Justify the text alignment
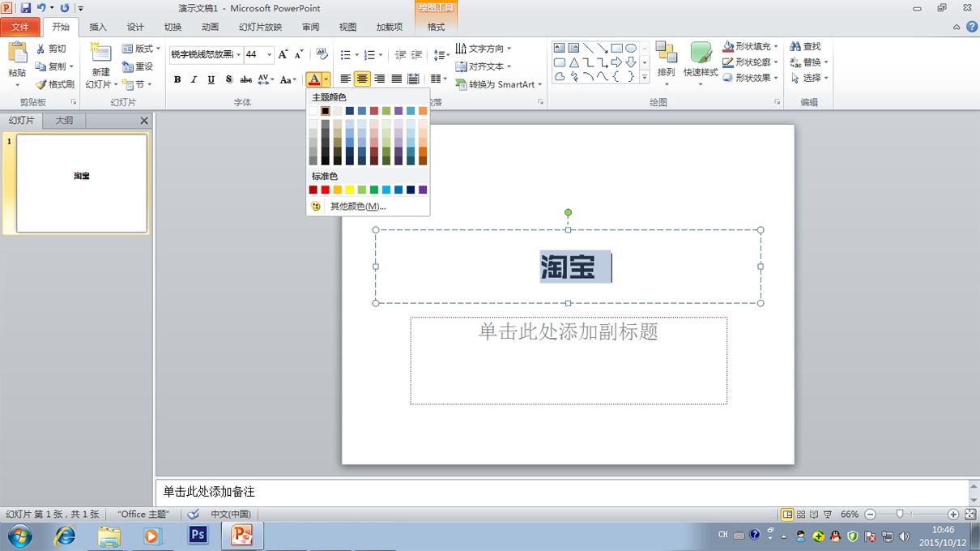The height and width of the screenshot is (551, 980). tap(397, 79)
